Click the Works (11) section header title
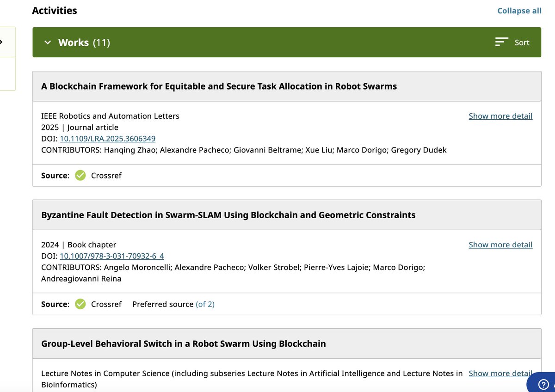Image resolution: width=555 pixels, height=392 pixels. (84, 43)
